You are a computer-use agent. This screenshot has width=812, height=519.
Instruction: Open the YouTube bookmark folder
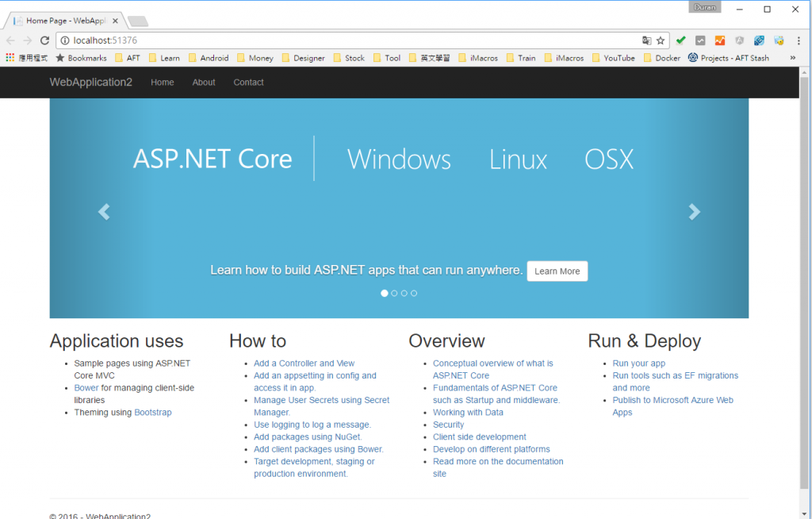point(614,58)
